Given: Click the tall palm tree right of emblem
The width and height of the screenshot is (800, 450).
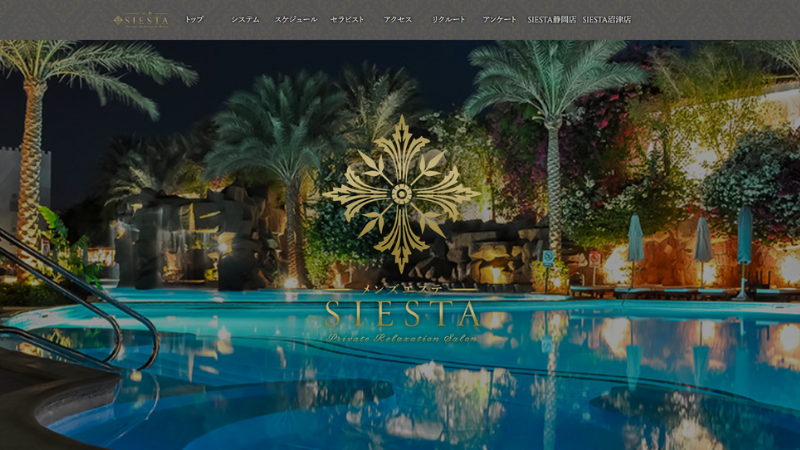Looking at the screenshot, I should click(554, 153).
